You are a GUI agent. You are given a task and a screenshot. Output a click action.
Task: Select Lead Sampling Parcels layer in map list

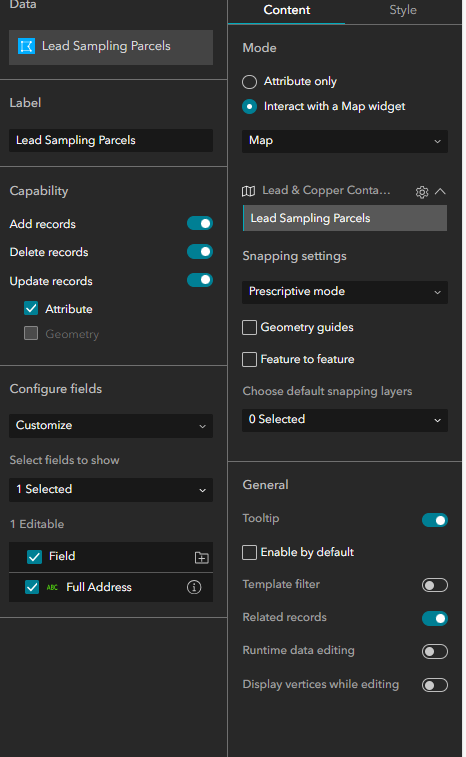345,218
